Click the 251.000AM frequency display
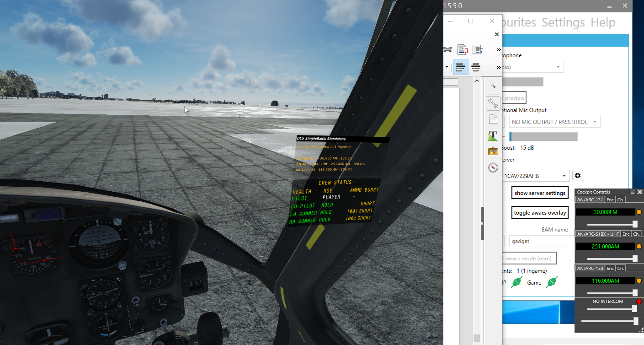644x345 pixels. point(605,246)
